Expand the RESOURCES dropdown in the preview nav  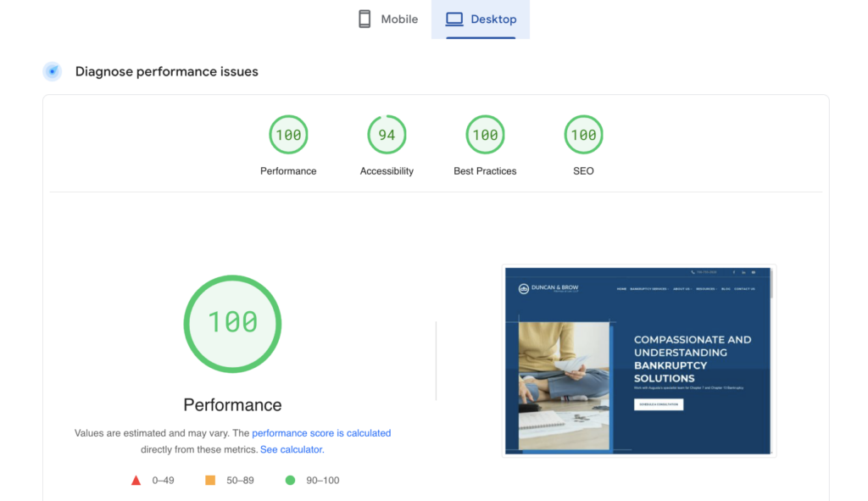pyautogui.click(x=706, y=289)
